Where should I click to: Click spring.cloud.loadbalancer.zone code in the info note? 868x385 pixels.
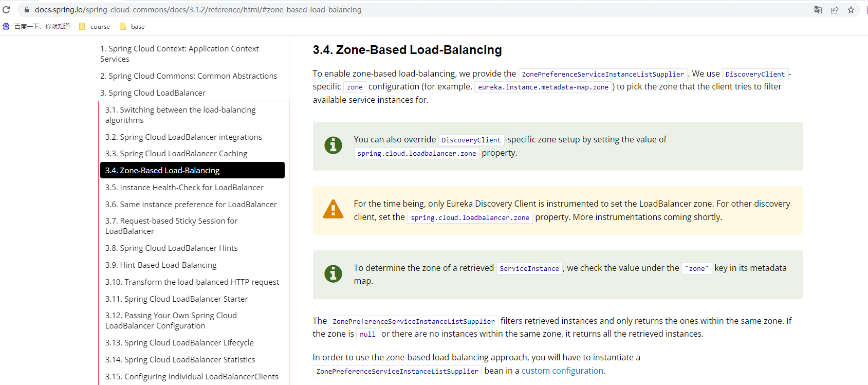point(417,153)
